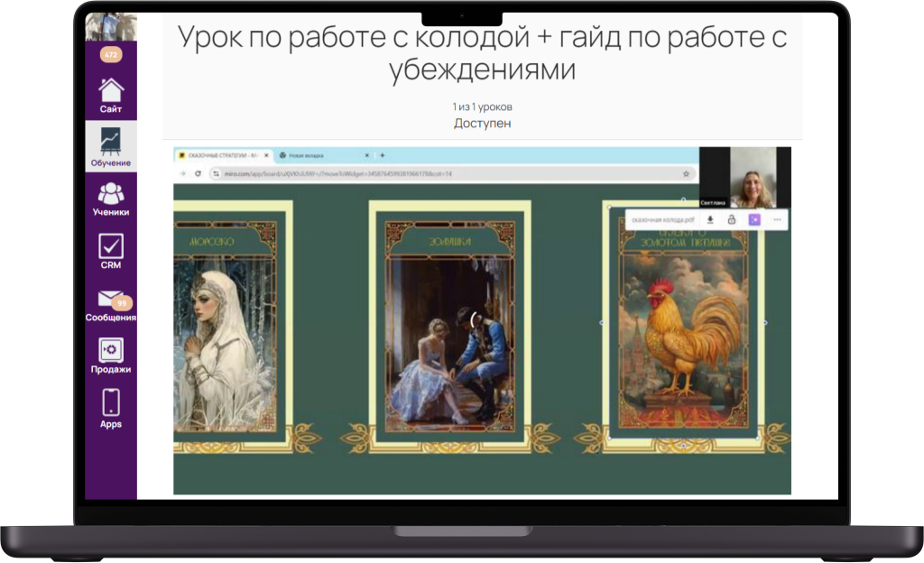
Task: Click the browser forward arrow
Action: click(x=182, y=174)
